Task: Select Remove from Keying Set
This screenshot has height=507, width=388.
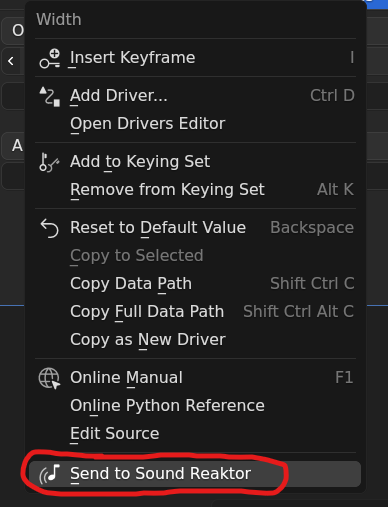Action: pyautogui.click(x=195, y=190)
